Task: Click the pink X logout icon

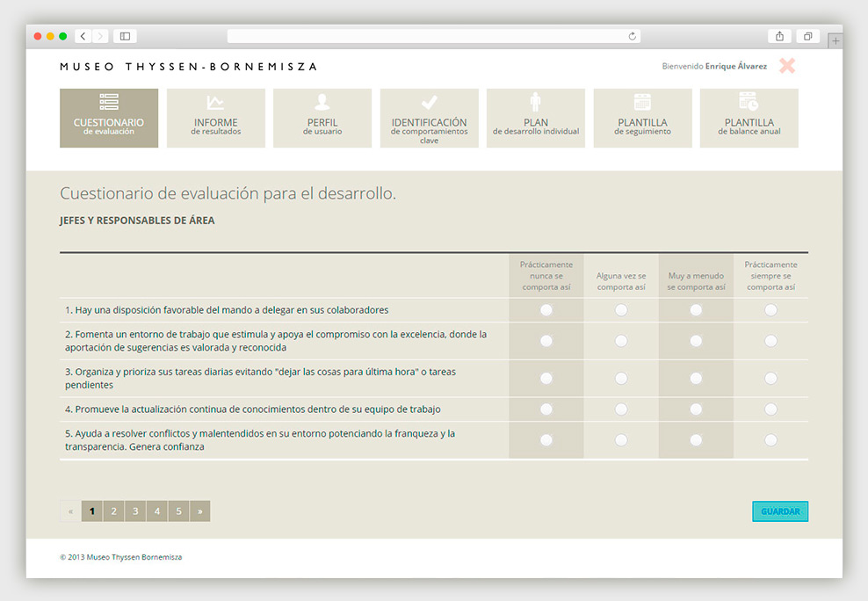Action: [x=787, y=66]
